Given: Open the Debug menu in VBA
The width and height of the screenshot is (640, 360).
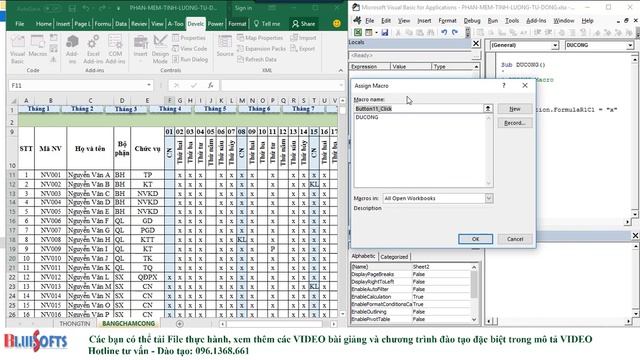Looking at the screenshot, I should coord(472,20).
